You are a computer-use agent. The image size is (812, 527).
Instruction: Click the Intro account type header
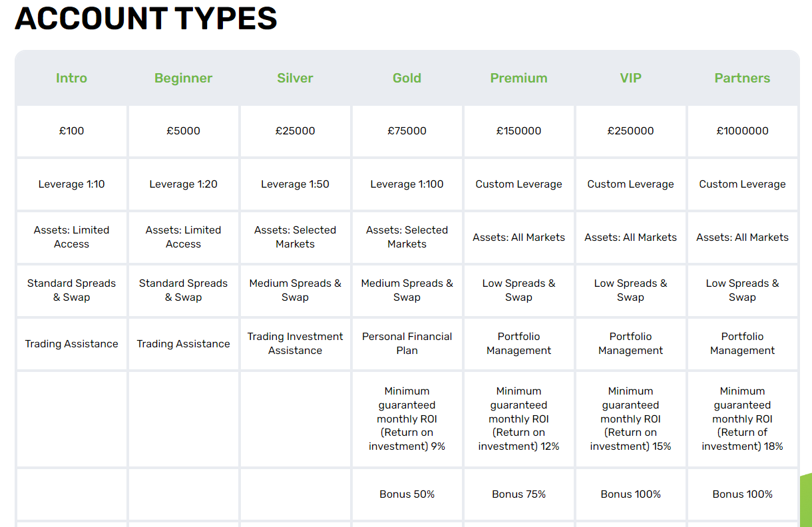[x=71, y=78]
